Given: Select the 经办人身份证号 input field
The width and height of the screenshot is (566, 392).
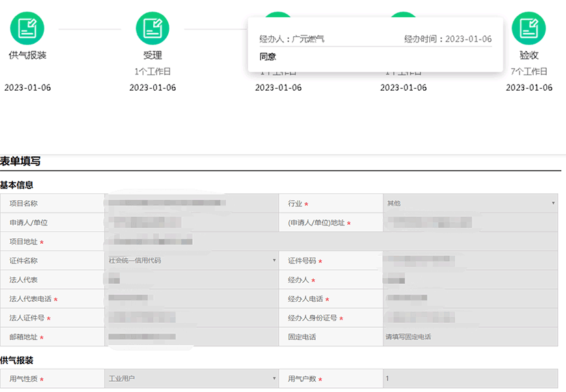Looking at the screenshot, I should [x=470, y=318].
